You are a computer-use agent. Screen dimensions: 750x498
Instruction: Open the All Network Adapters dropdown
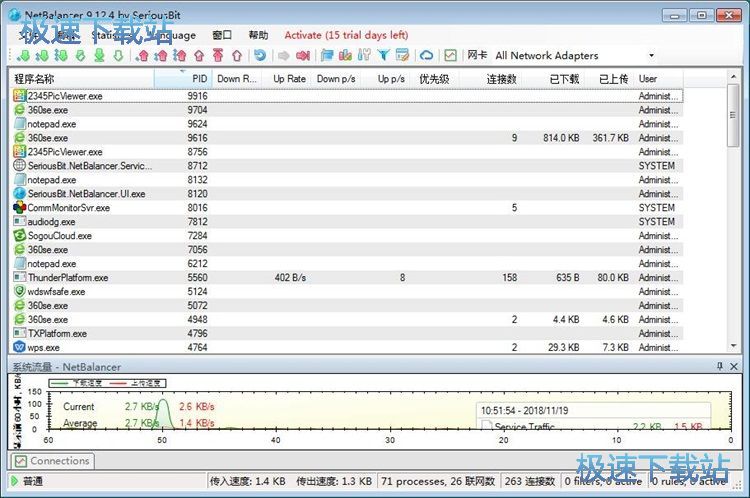(x=652, y=56)
